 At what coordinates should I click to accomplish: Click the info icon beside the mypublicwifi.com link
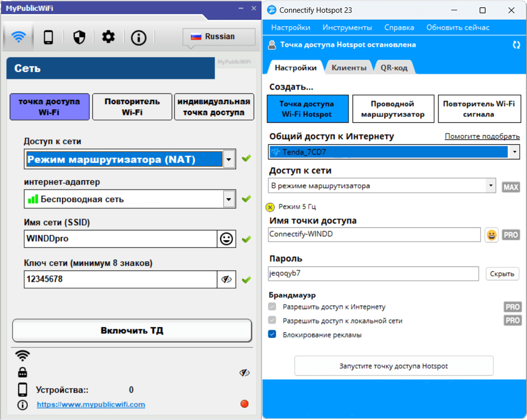(x=23, y=405)
